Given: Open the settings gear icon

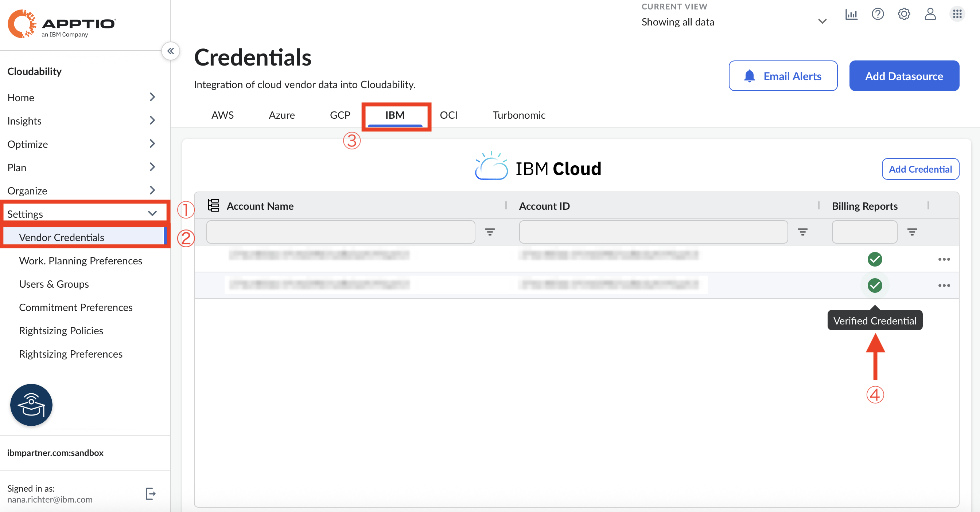Looking at the screenshot, I should tap(904, 14).
